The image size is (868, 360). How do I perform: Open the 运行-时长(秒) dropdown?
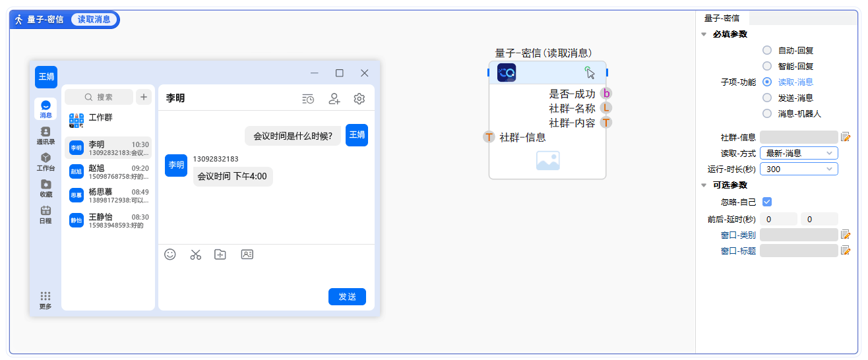799,169
